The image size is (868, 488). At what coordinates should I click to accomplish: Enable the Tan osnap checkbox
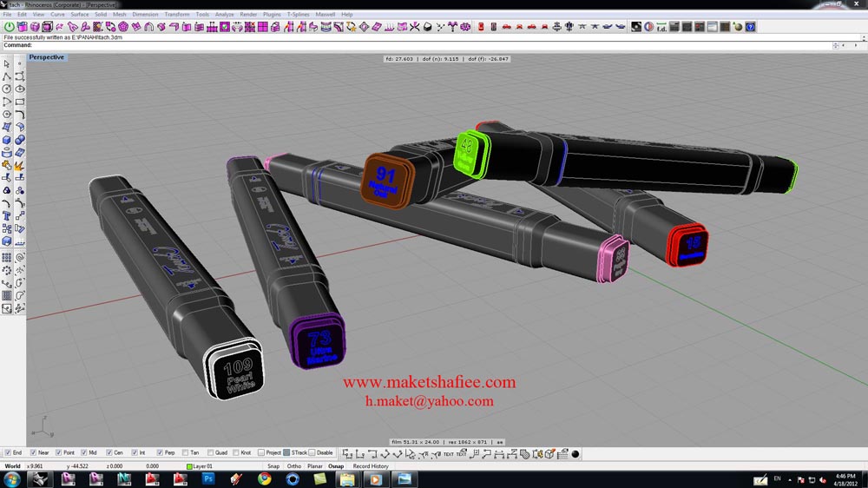(185, 452)
